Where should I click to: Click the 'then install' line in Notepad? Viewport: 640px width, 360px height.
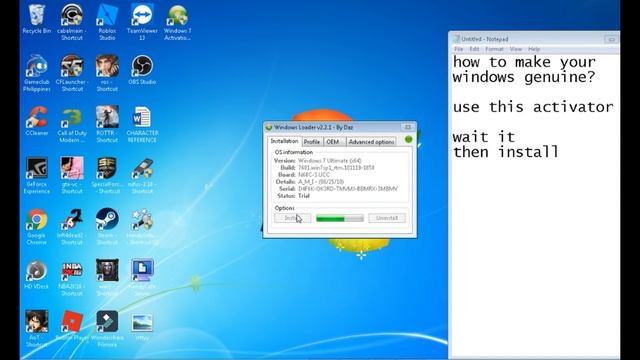click(x=505, y=152)
